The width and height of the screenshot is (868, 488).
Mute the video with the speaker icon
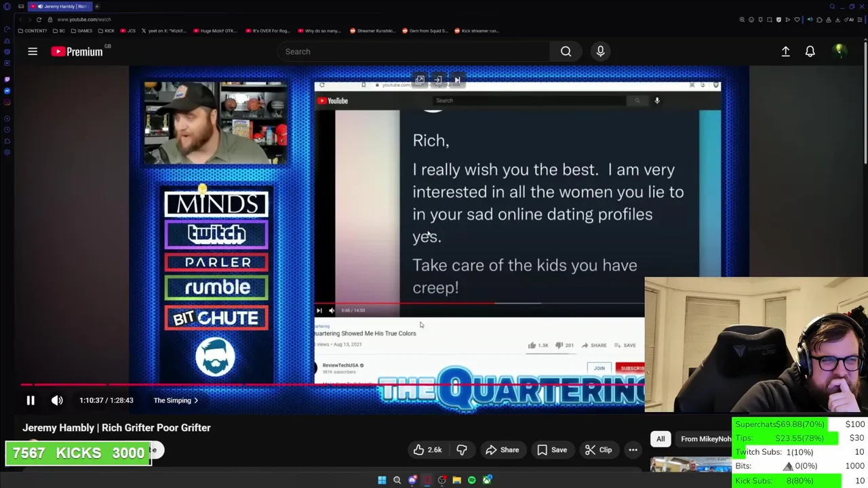(x=57, y=401)
